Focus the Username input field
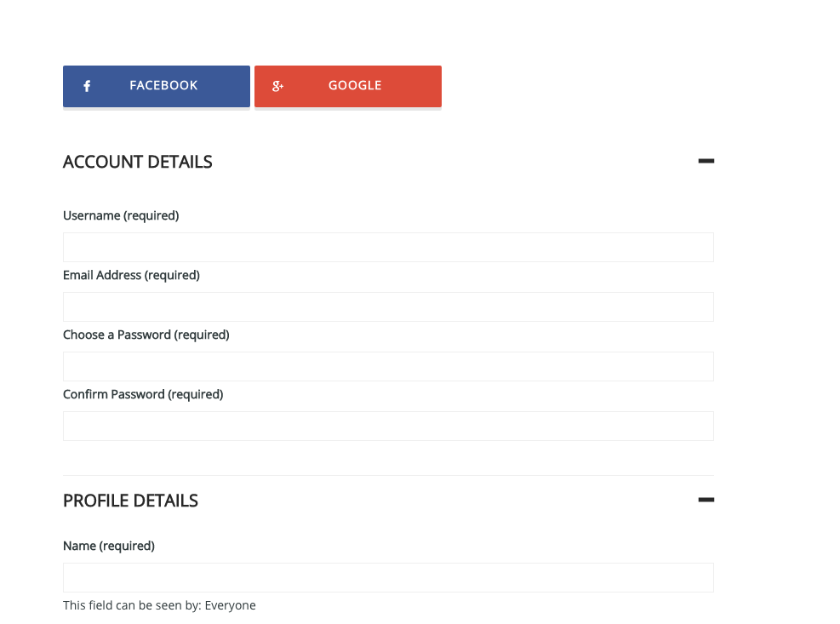This screenshot has width=840, height=624. pyautogui.click(x=388, y=248)
